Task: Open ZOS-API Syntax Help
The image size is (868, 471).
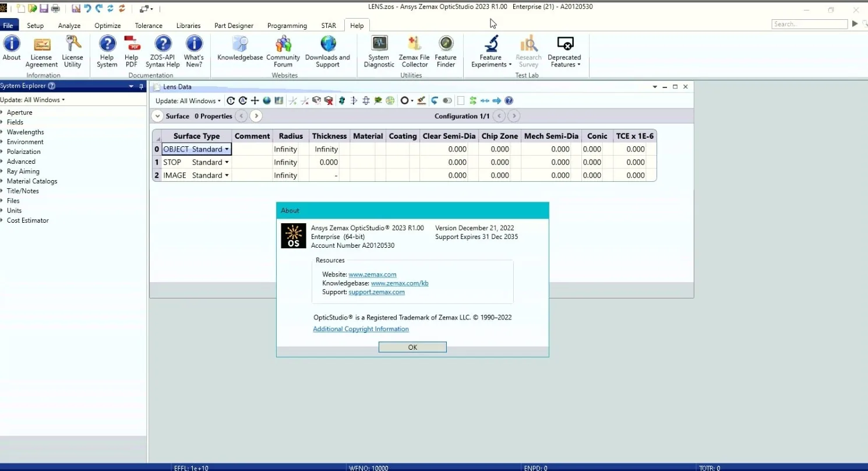Action: (163, 51)
